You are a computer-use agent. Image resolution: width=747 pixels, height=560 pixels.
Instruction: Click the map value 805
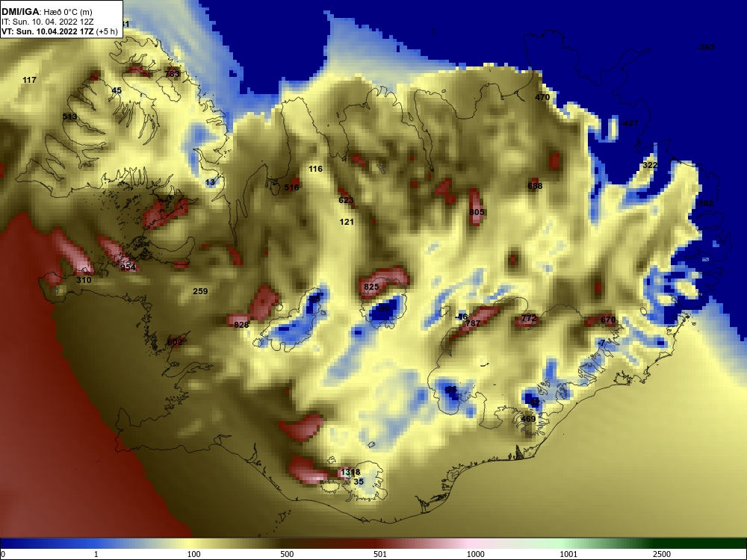tap(477, 212)
